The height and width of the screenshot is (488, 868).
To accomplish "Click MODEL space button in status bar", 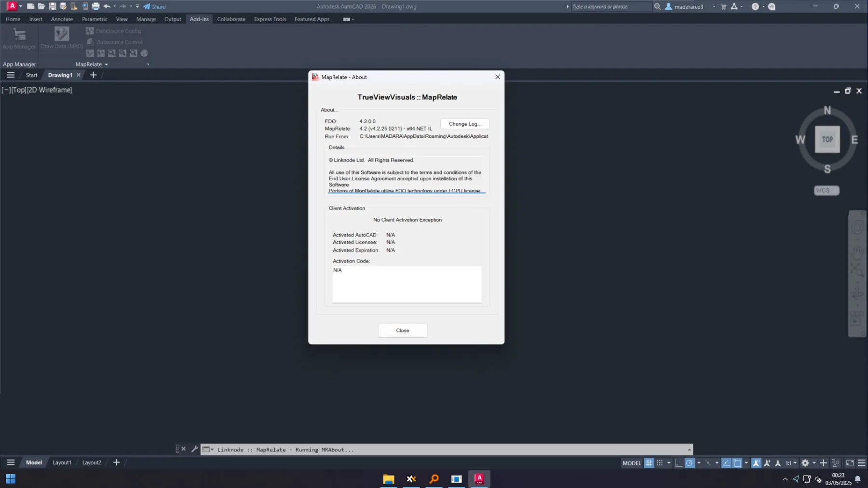I will [632, 463].
